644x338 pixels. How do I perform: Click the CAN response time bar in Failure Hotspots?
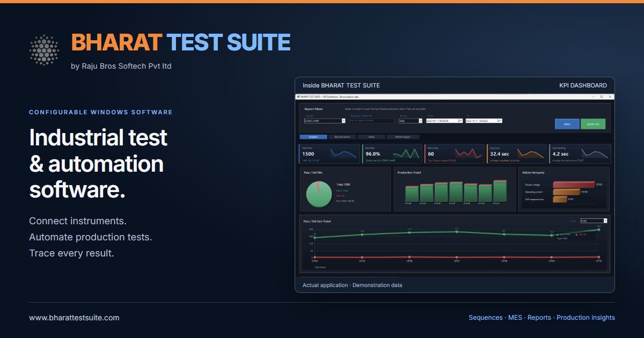[x=560, y=200]
